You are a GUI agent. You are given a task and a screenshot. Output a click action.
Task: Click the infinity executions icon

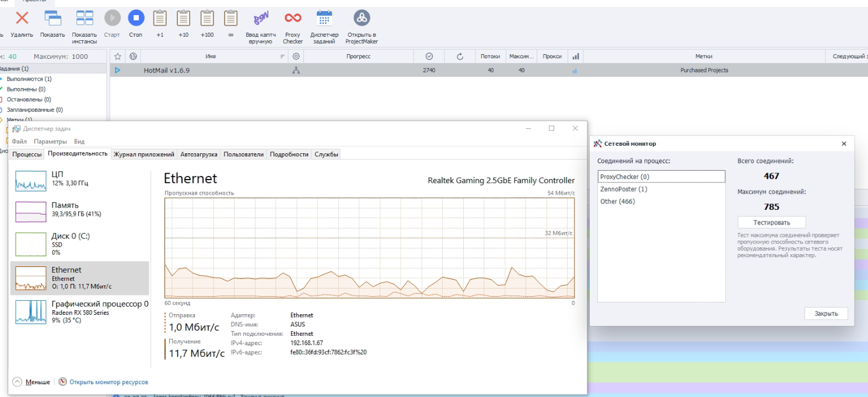tap(231, 19)
